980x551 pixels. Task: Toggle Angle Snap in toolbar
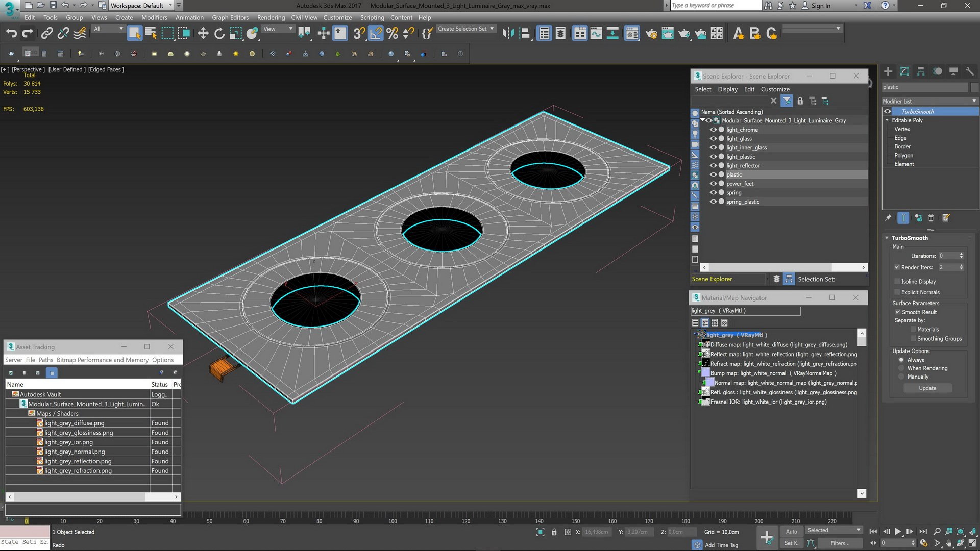[376, 34]
